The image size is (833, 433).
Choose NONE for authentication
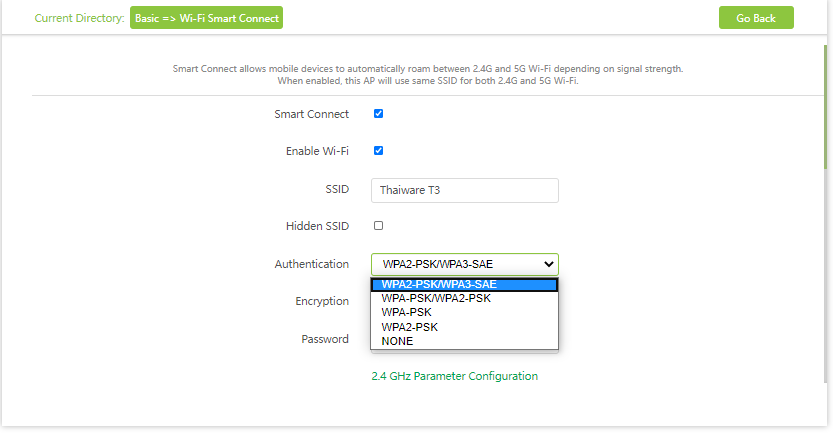point(397,341)
